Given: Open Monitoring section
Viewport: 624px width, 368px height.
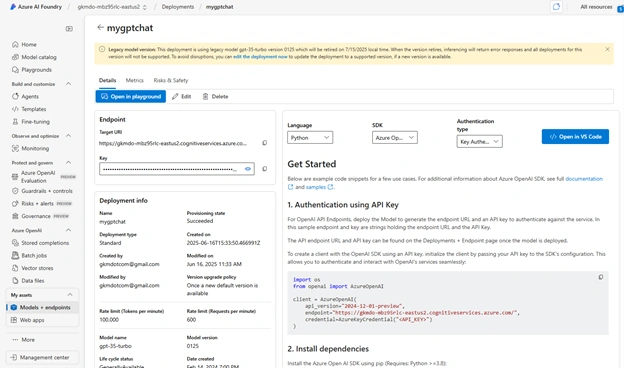Looking at the screenshot, I should [x=31, y=148].
